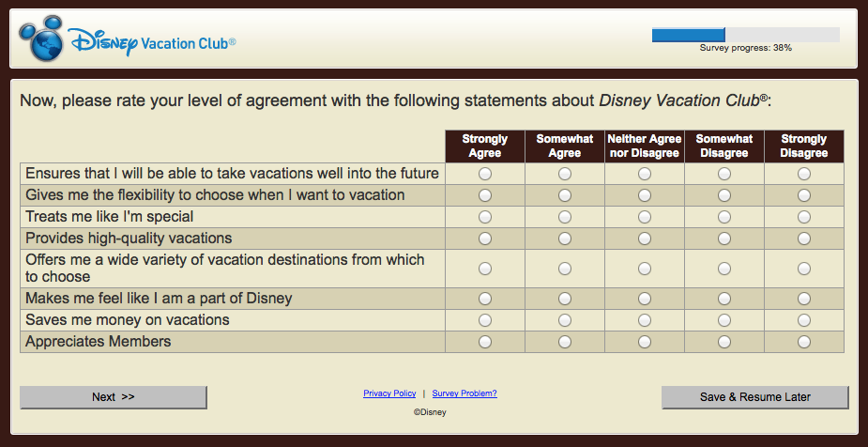Click the 'Survey progress: 38%' text

click(x=746, y=48)
